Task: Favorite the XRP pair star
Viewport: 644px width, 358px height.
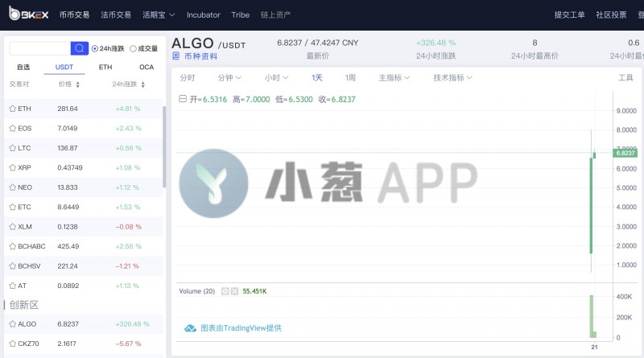Action: [x=13, y=168]
